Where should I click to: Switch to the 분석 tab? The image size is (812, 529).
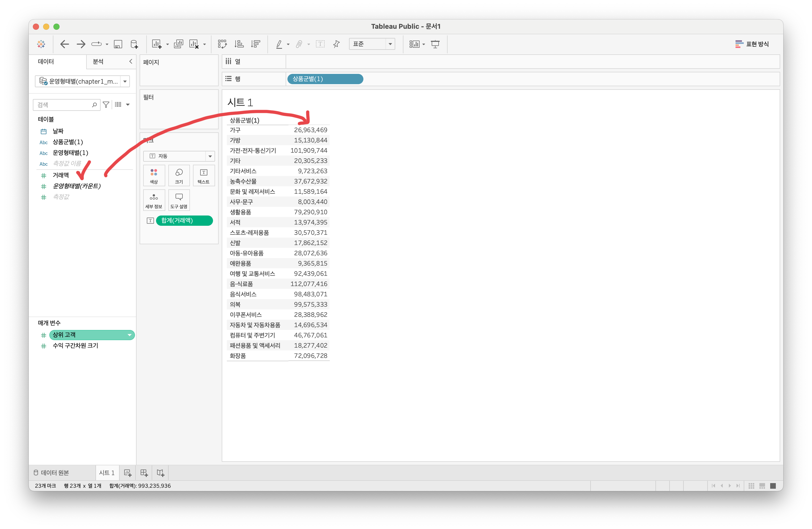pos(98,62)
